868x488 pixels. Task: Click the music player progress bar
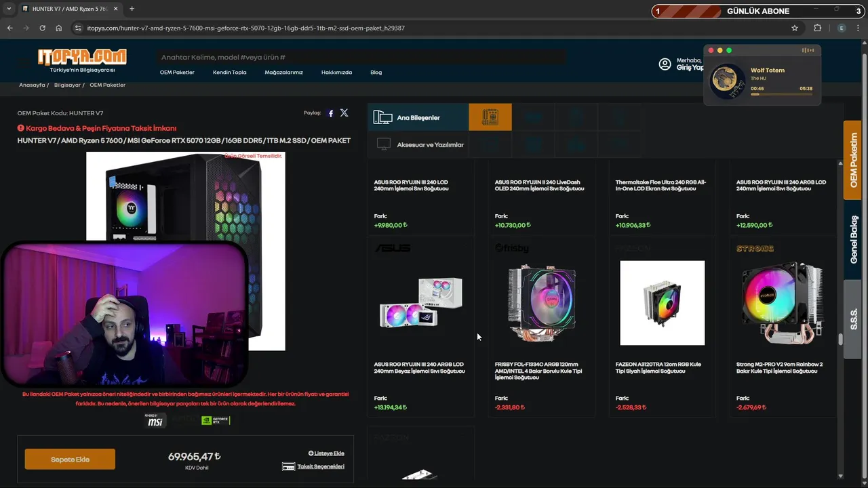(x=781, y=94)
